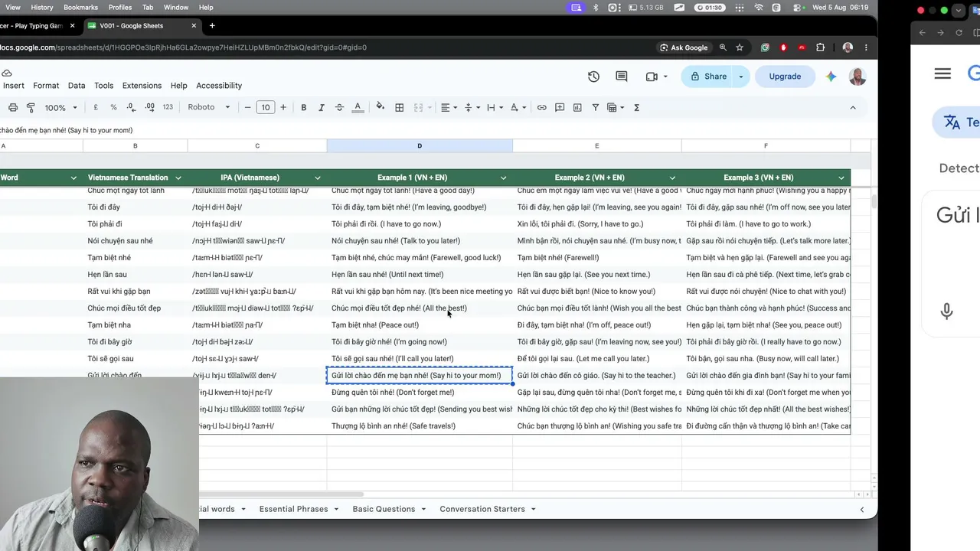
Task: Open the comments panel icon
Action: tap(622, 77)
